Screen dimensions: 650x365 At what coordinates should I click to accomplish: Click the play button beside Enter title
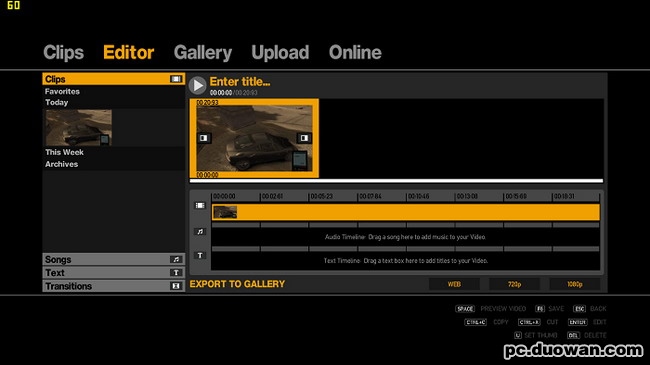tap(197, 85)
